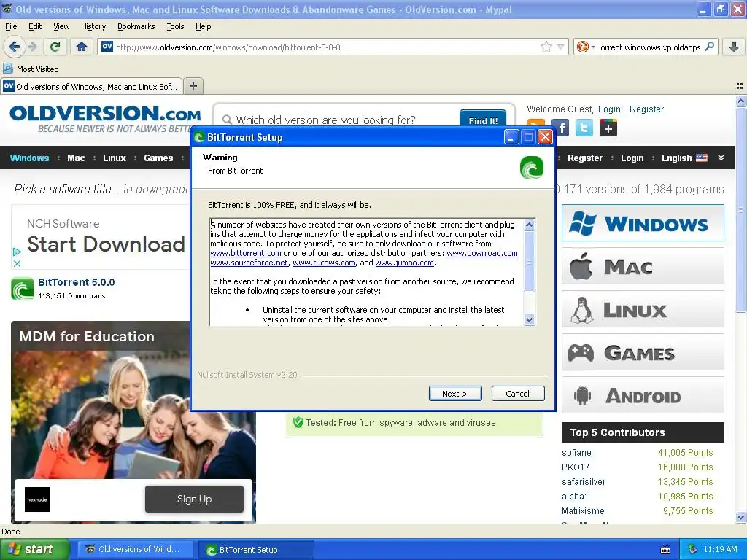The image size is (747, 560).
Task: Click Next in BitTorrent Setup
Action: (x=455, y=393)
